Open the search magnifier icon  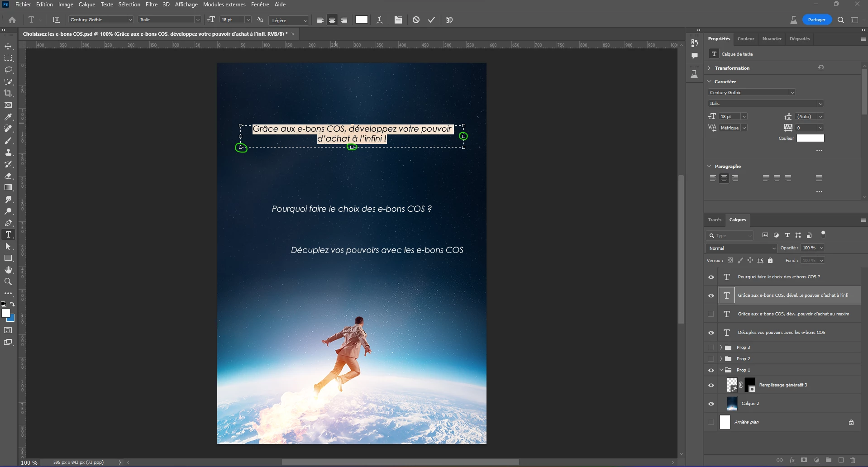[x=841, y=20]
